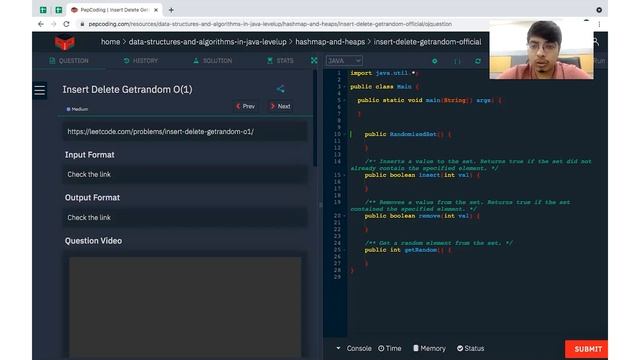Switch to second green spreadsheet pinned tab
Screen dimensions: 640x360
coord(59,10)
